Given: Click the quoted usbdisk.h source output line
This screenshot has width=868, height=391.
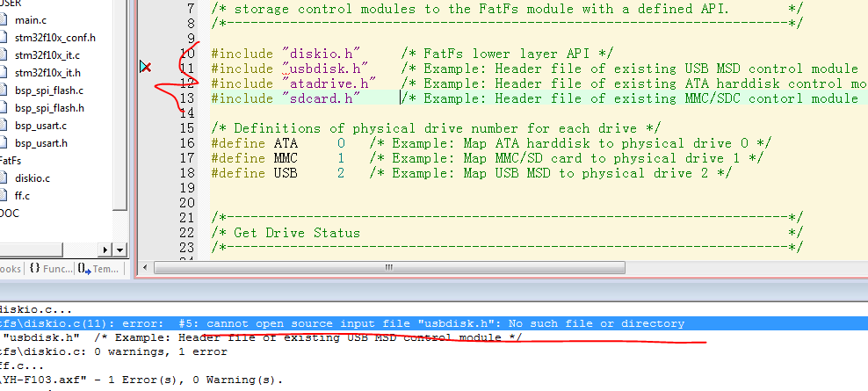Looking at the screenshot, I should [x=261, y=337].
